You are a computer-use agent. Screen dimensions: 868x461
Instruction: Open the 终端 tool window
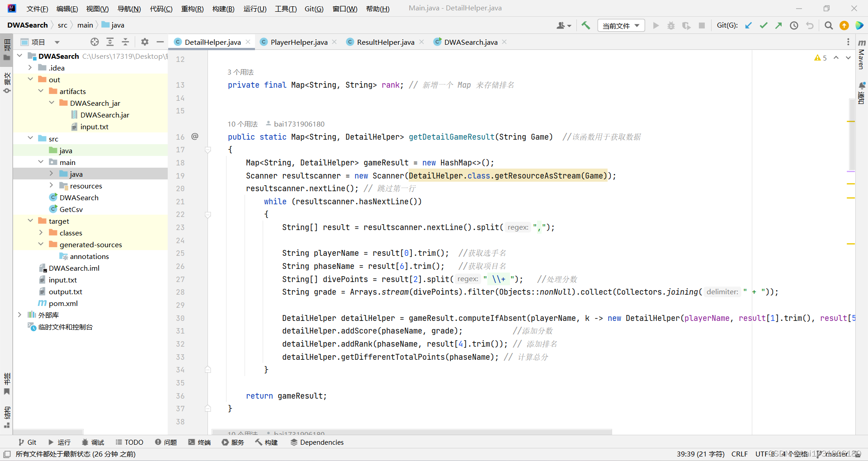(199, 442)
